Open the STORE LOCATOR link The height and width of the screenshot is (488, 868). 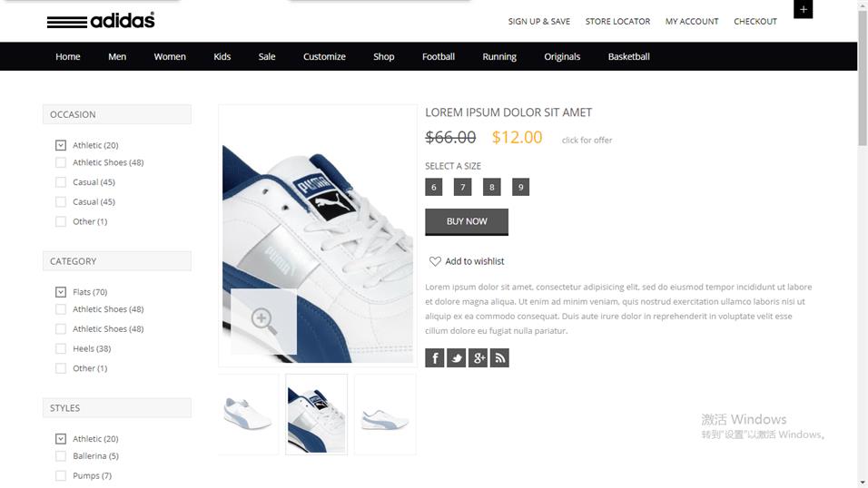[617, 22]
